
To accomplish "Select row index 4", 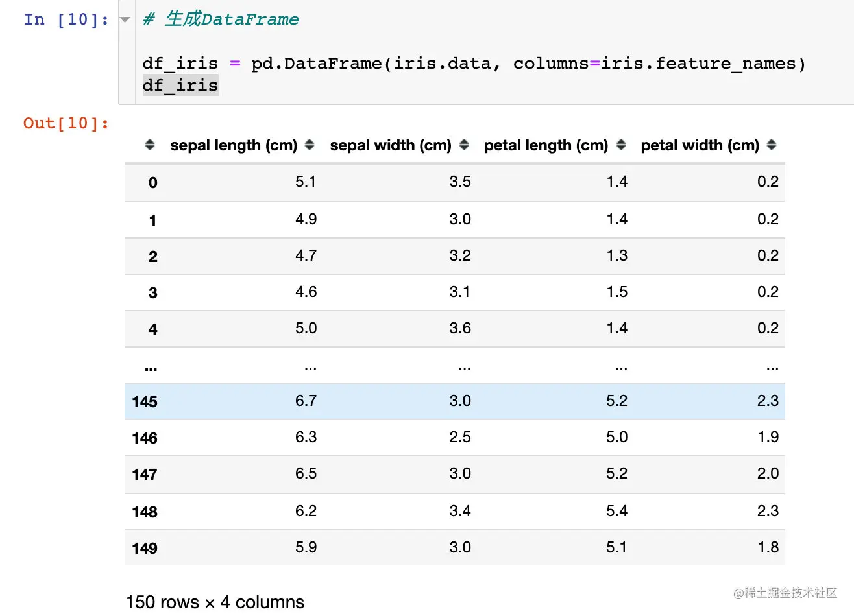I will pyautogui.click(x=153, y=329).
